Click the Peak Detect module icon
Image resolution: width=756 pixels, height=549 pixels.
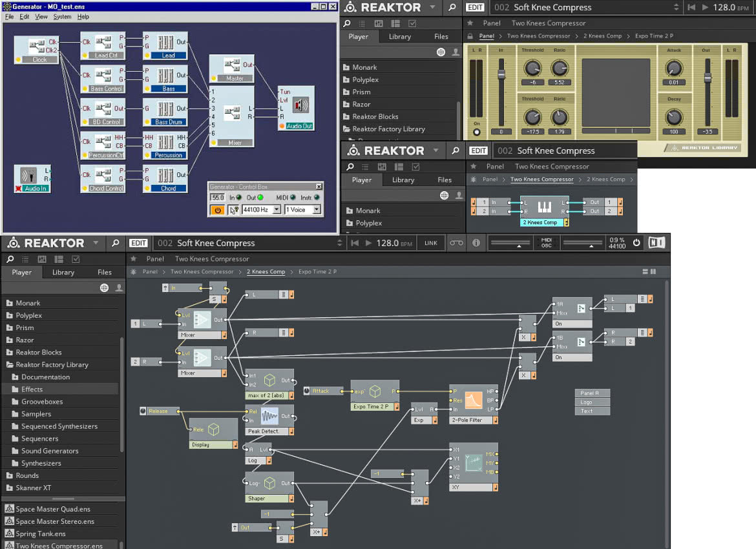(269, 416)
